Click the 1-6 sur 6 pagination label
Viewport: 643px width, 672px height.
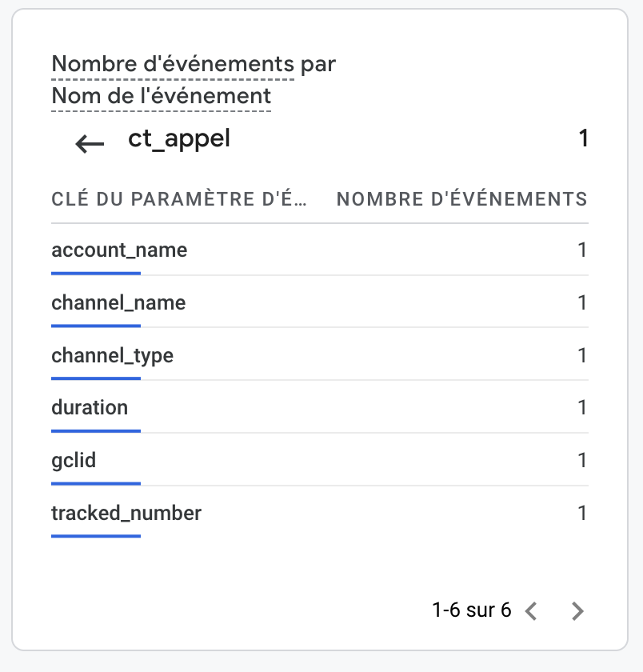472,610
